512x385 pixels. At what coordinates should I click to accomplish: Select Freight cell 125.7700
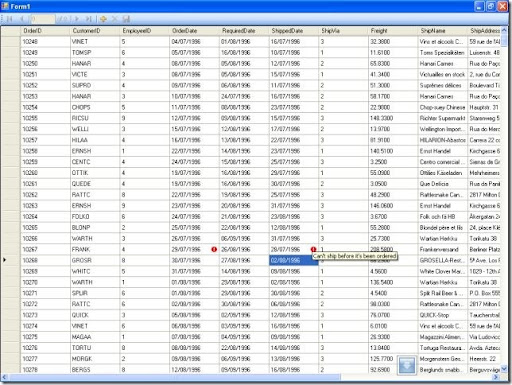click(x=393, y=359)
